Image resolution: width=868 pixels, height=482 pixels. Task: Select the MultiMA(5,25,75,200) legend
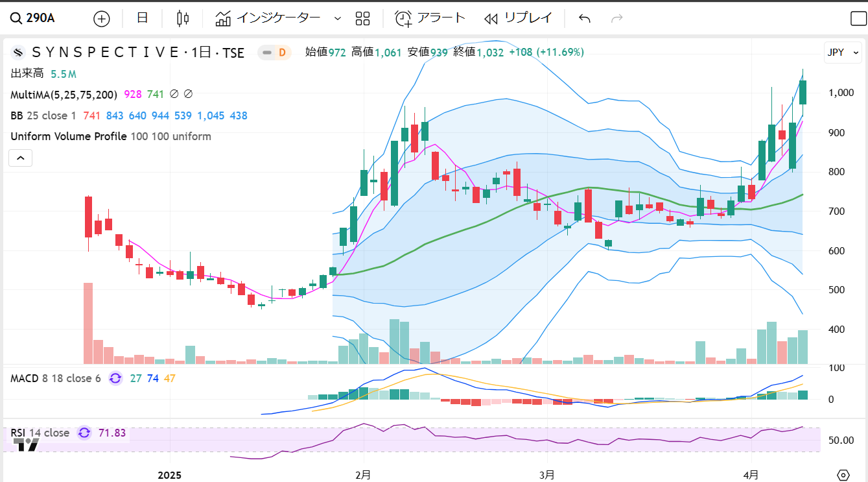pos(64,95)
